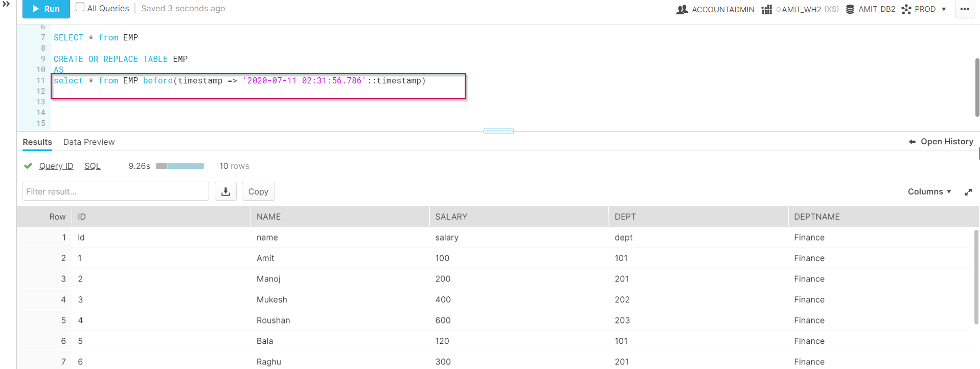
Task: Click the timestamp string in line 11
Action: click(x=304, y=80)
